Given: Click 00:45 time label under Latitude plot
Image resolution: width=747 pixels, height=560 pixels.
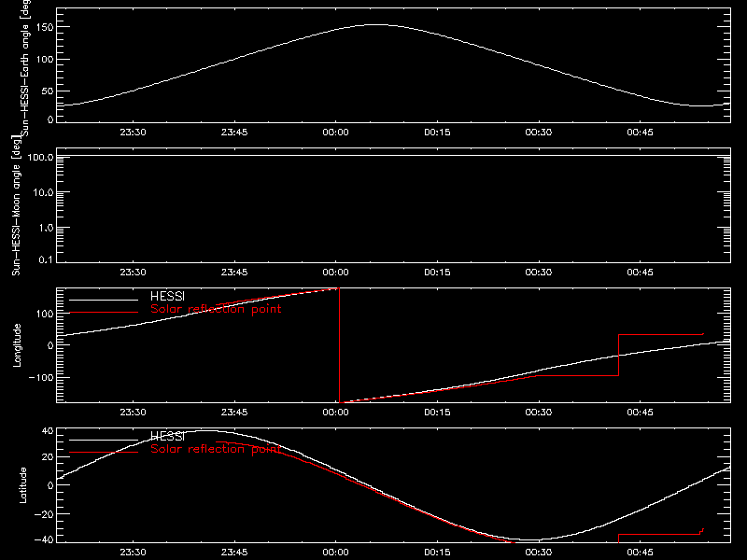Looking at the screenshot, I should point(640,553).
